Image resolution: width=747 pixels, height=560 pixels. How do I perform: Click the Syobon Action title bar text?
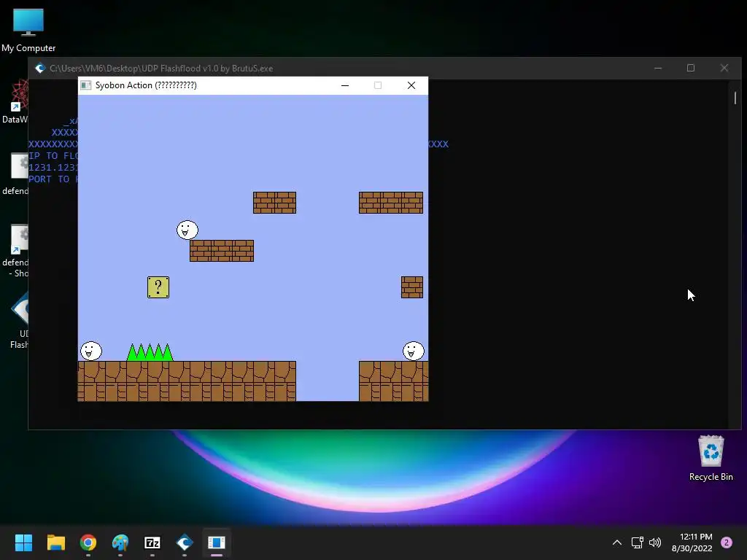pos(146,85)
